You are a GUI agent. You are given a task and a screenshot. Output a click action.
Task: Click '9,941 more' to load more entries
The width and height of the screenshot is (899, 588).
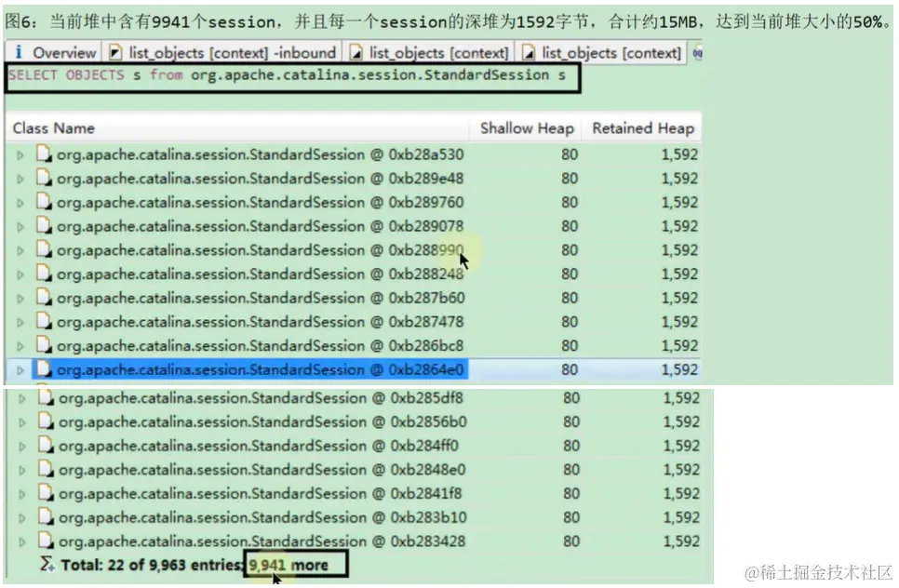tap(288, 566)
